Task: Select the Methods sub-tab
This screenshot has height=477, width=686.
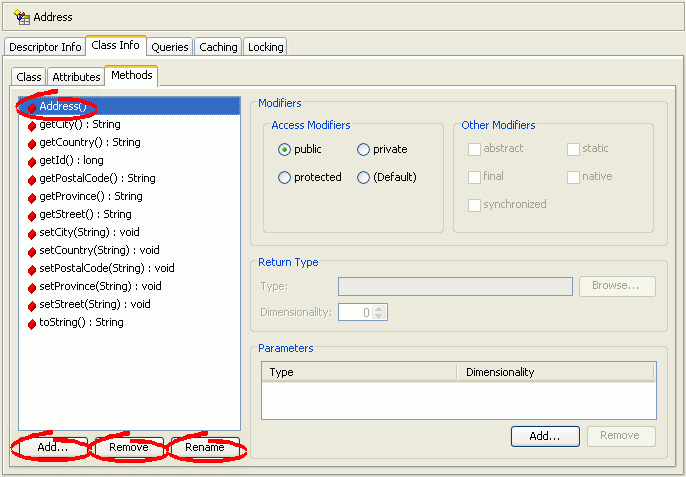Action: [x=132, y=75]
